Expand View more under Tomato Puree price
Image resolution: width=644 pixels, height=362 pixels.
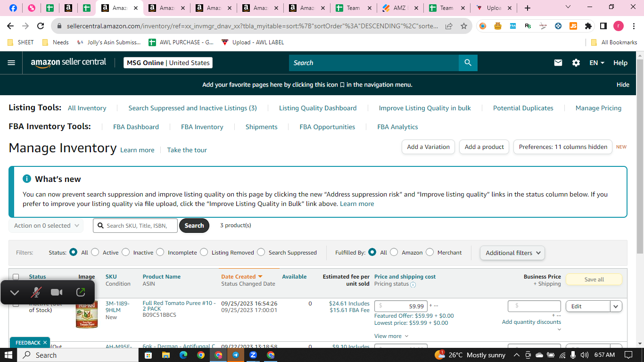[x=391, y=336]
